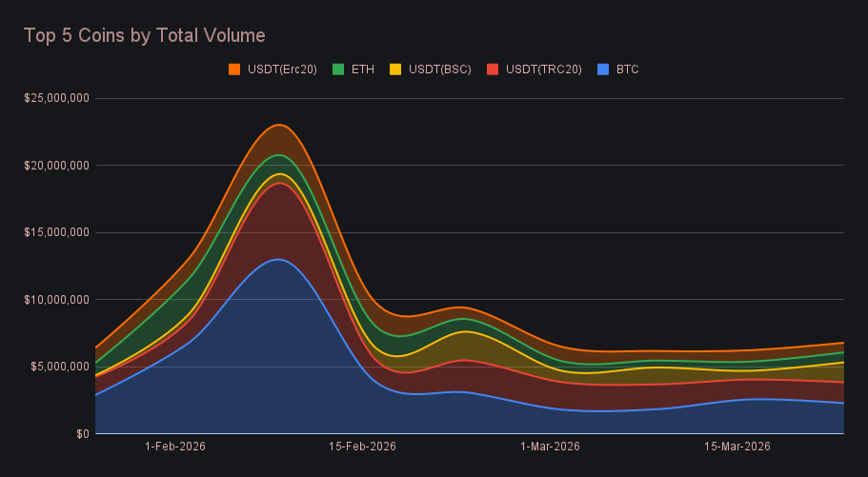
Task: Click the $20,000,000 y-axis label
Action: tap(57, 166)
